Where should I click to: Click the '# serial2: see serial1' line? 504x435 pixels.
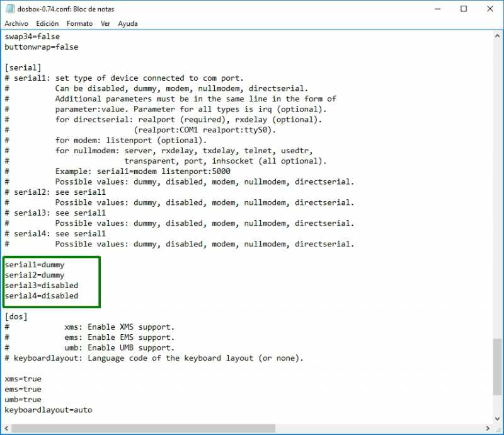[55, 192]
